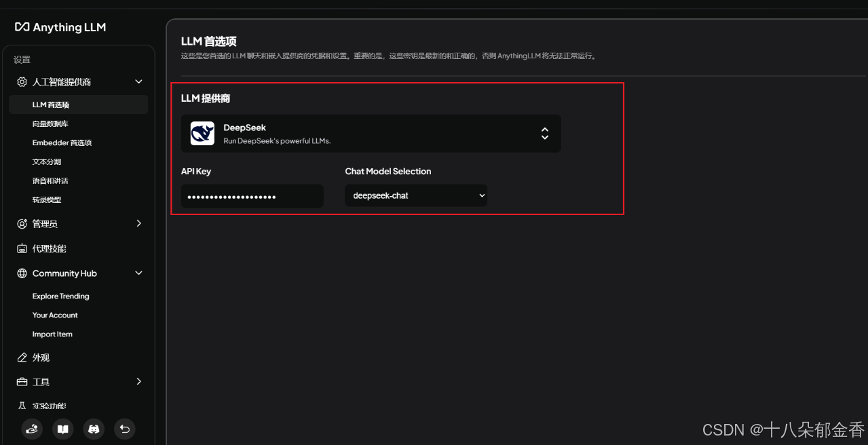868x445 pixels.
Task: Open the Chat Model Selection dropdown
Action: pos(416,195)
